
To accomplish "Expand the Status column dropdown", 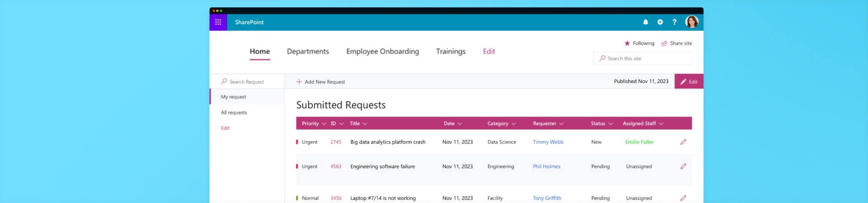I will click(610, 124).
